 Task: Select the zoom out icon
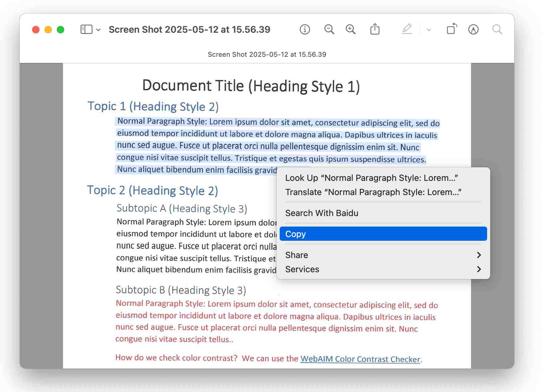pos(329,29)
